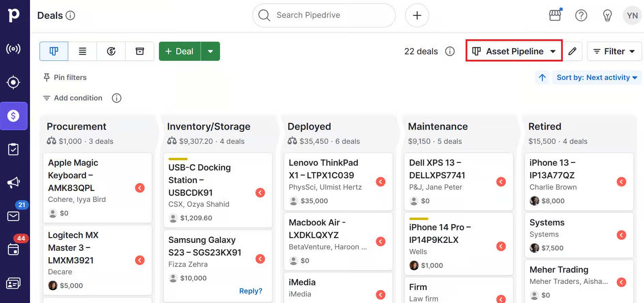Image resolution: width=644 pixels, height=303 pixels.
Task: Click activity icon on Dell XPS 13 card
Action: [501, 182]
